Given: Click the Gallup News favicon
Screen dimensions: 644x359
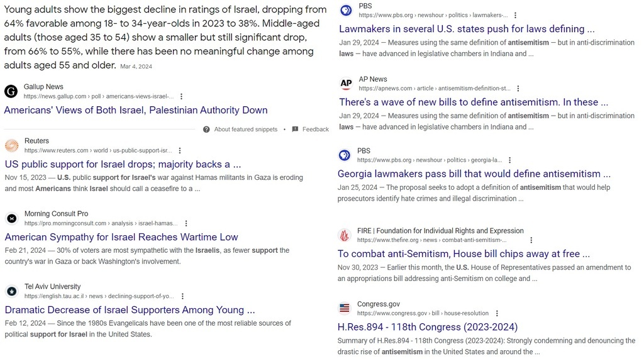Looking at the screenshot, I should click(x=11, y=91).
